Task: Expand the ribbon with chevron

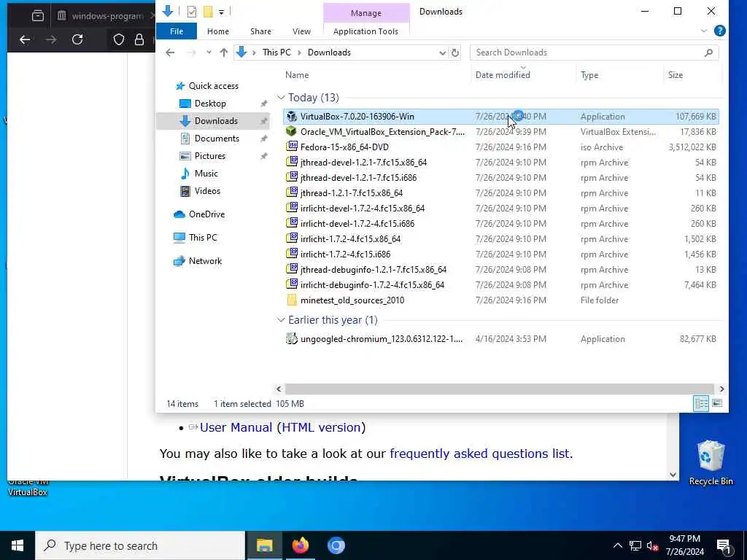Action: click(x=704, y=31)
